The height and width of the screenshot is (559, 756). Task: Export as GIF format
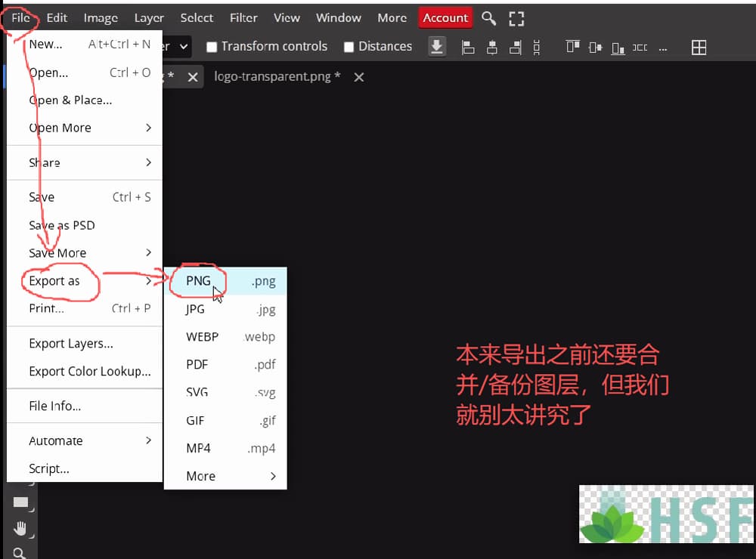point(225,421)
